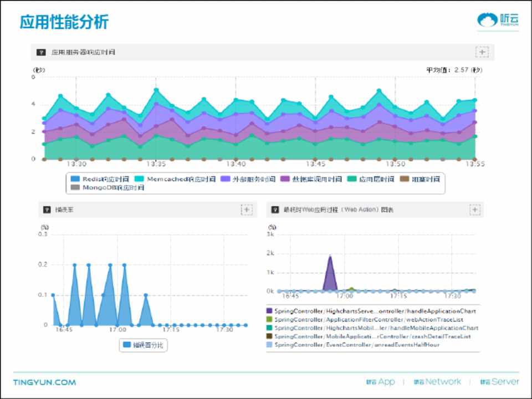Click the purple swatch for handleApplicationChart

(x=270, y=311)
